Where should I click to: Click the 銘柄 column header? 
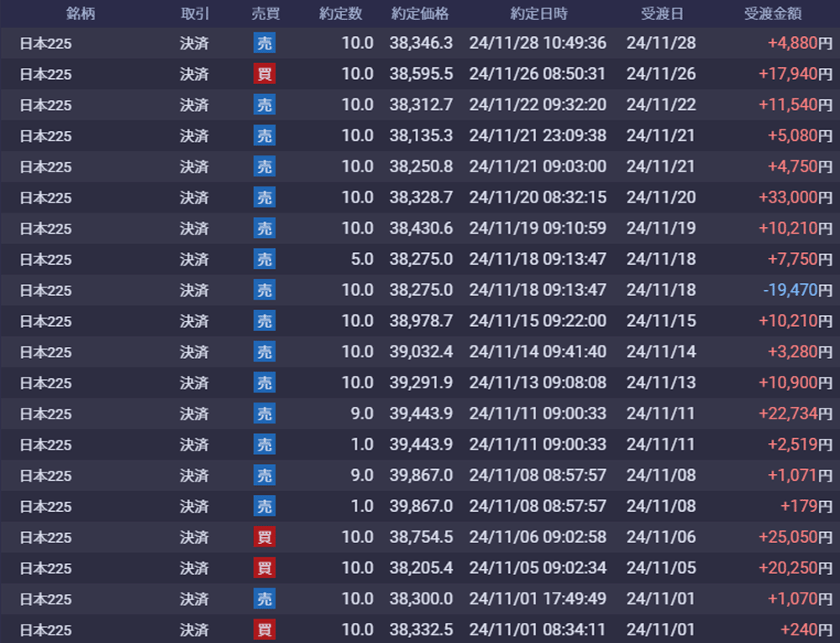click(81, 13)
